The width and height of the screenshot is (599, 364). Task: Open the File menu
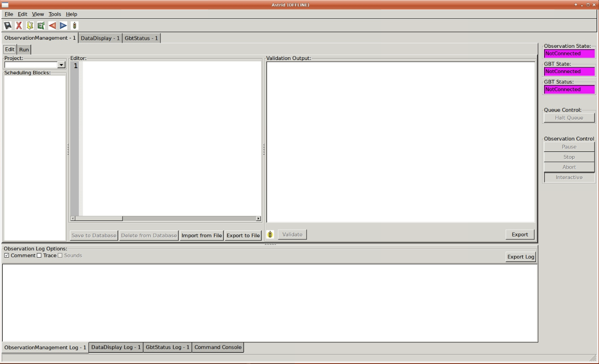pos(9,14)
